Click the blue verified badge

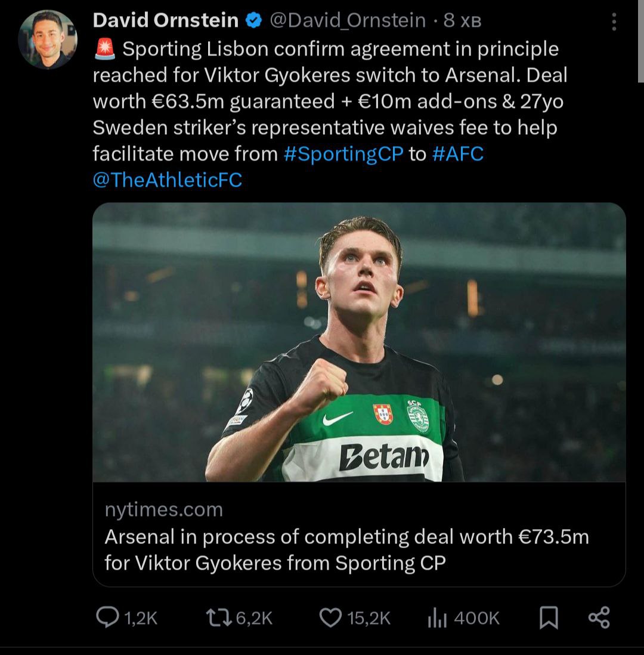(253, 21)
